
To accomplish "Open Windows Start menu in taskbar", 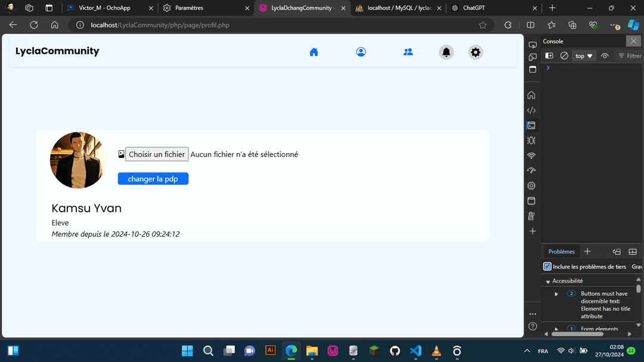I will pos(187,351).
